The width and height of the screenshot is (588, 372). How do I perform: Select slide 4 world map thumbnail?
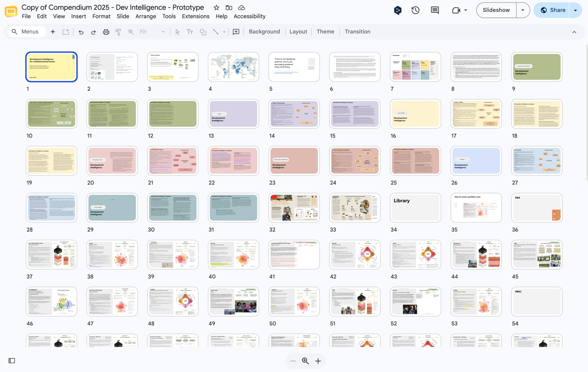click(x=233, y=67)
